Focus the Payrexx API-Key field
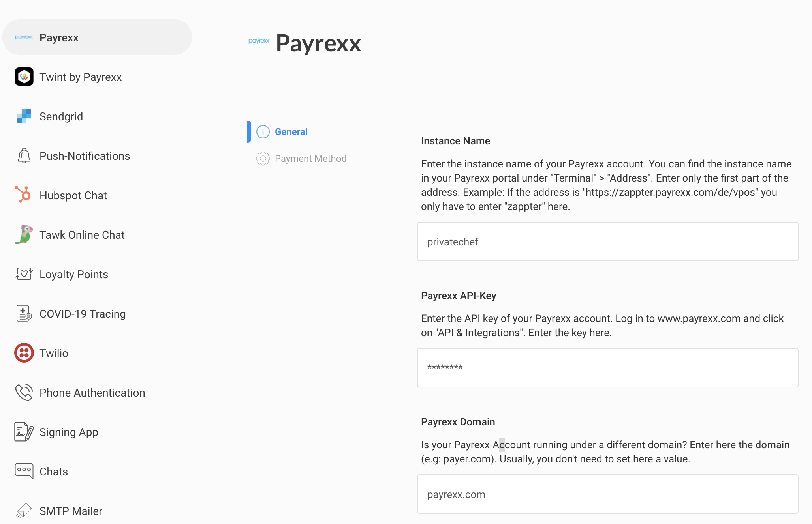This screenshot has height=524, width=812. pos(608,368)
